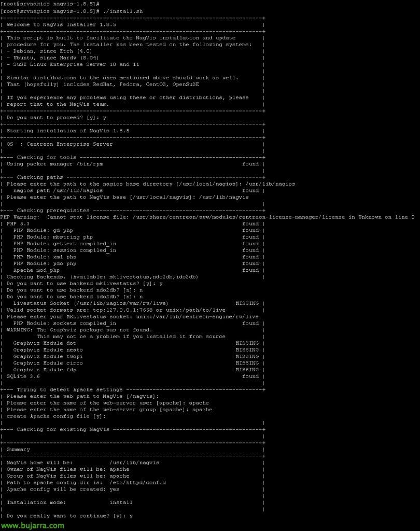Click the Installation mode install value
The image size is (420, 531).
pos(121,502)
